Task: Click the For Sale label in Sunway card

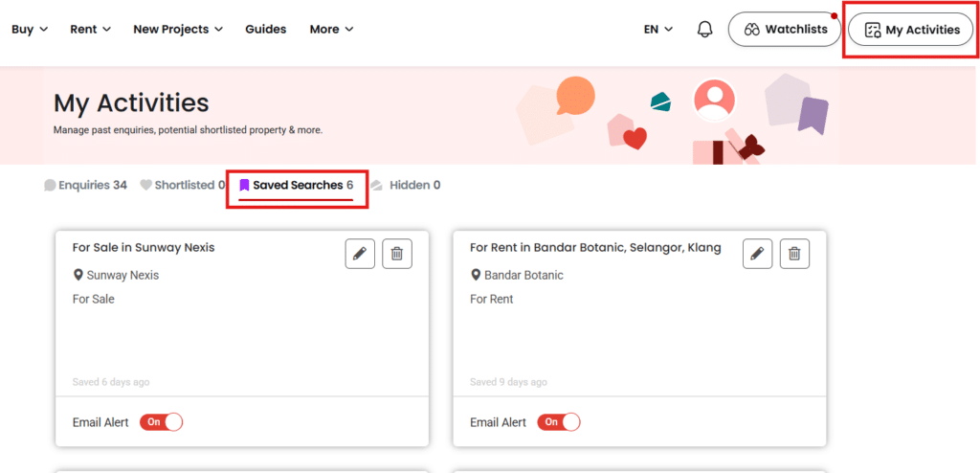Action: (x=94, y=299)
